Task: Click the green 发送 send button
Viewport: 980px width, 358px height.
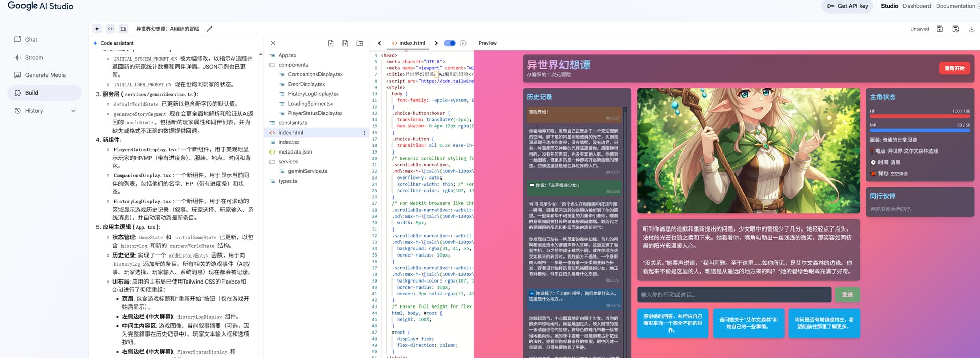Action: pyautogui.click(x=847, y=295)
